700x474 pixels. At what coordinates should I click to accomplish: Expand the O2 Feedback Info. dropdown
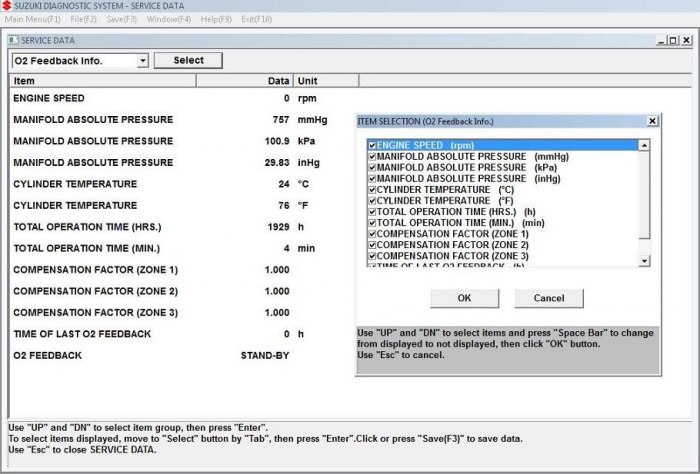coord(143,61)
